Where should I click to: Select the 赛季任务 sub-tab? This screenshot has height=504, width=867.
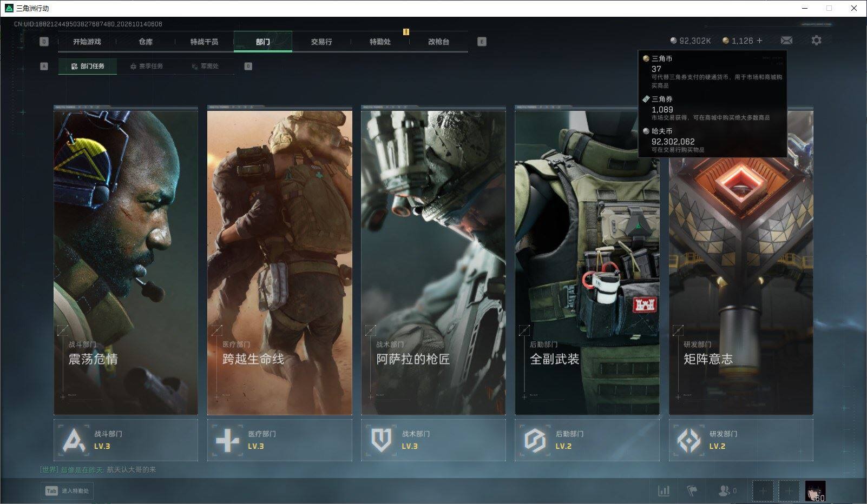coord(146,66)
